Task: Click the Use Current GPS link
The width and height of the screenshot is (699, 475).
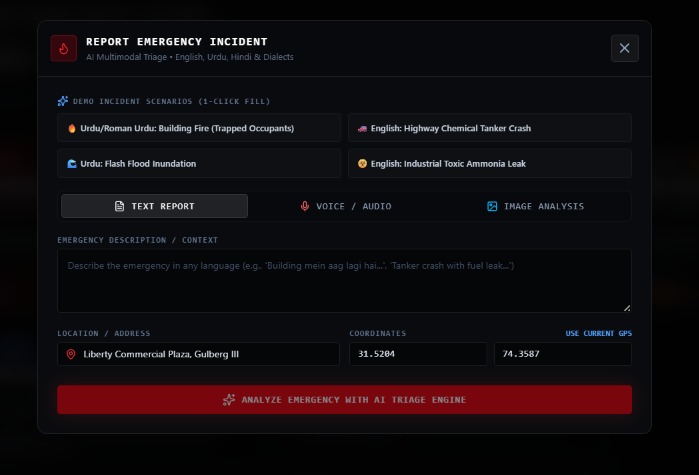Action: pyautogui.click(x=598, y=333)
